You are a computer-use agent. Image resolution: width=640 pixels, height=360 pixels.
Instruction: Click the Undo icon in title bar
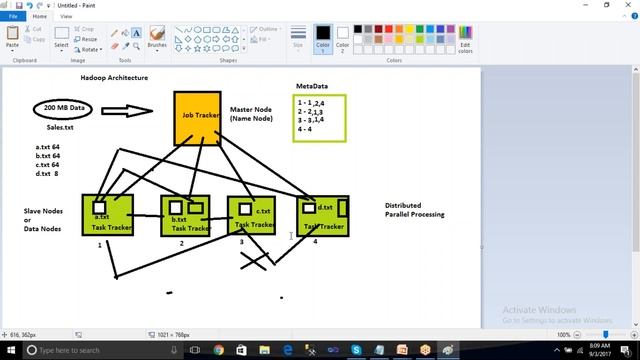pos(29,5)
